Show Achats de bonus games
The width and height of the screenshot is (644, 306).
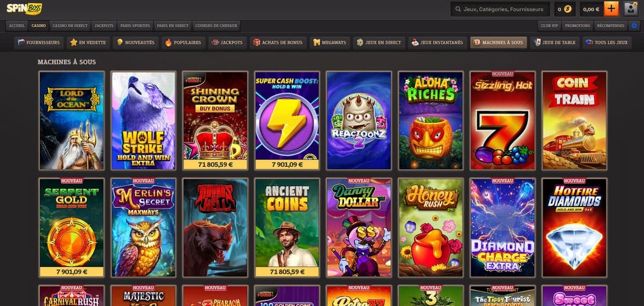pyautogui.click(x=279, y=42)
